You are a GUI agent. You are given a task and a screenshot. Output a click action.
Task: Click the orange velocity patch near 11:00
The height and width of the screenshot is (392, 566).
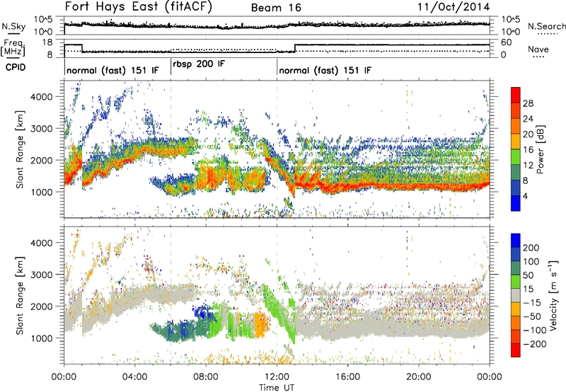(260, 325)
